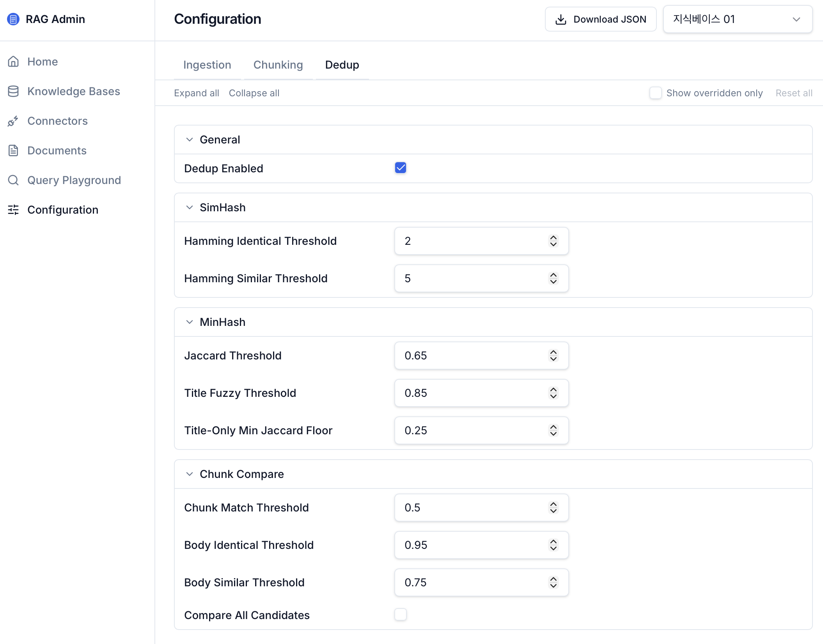Open Home via its house icon
The image size is (823, 644).
(13, 62)
